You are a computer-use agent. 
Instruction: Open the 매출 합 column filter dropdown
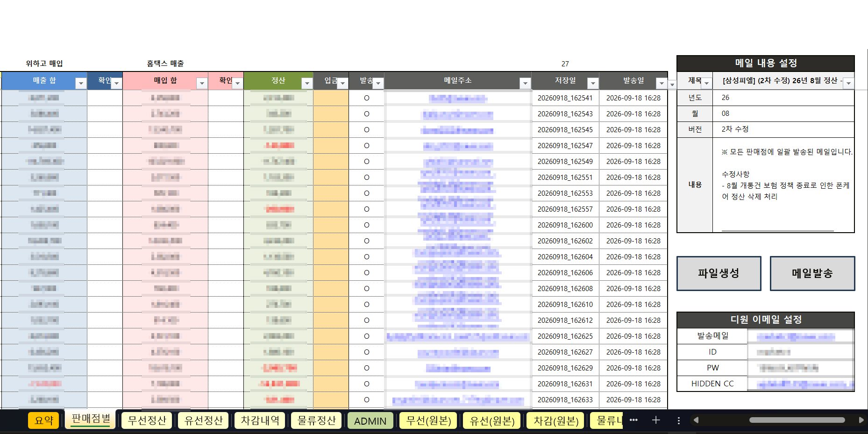pyautogui.click(x=81, y=83)
